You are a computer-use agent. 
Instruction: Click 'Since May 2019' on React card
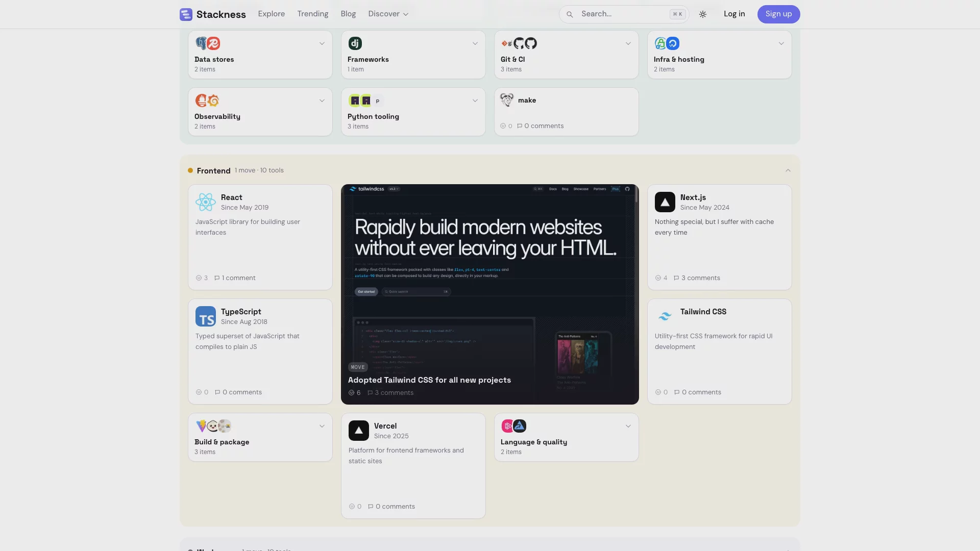point(244,208)
